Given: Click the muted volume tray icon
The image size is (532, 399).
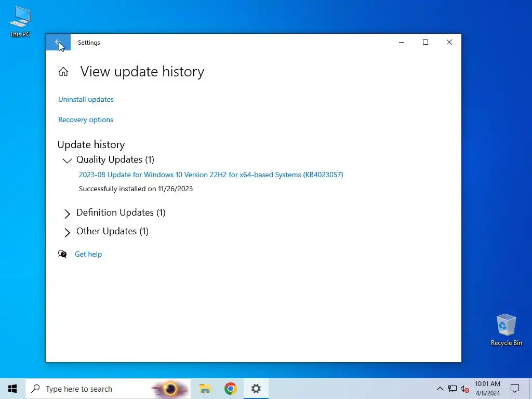Looking at the screenshot, I should (x=465, y=389).
